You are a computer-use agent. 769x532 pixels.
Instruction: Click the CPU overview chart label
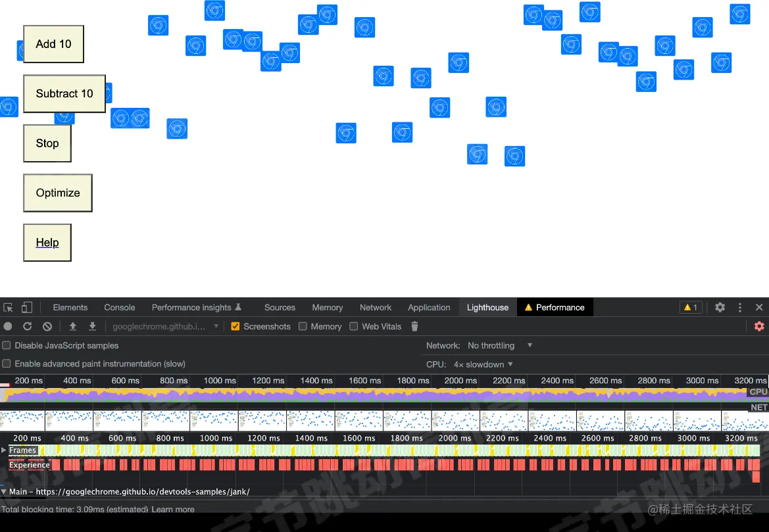coord(758,392)
